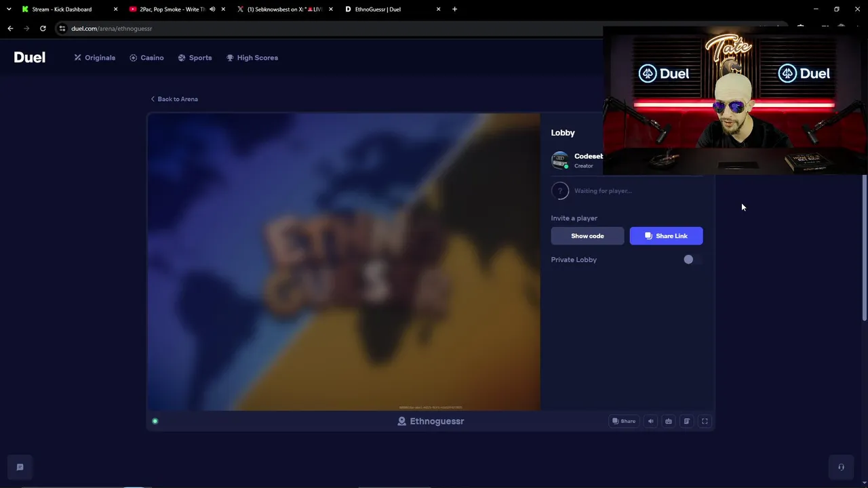
Task: Click the blurred Ethnoguessr game preview
Action: point(344,262)
